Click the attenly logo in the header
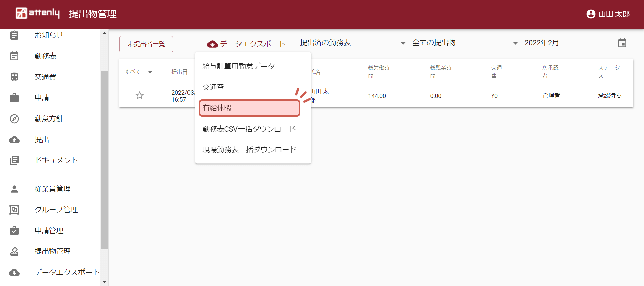The width and height of the screenshot is (644, 286). (38, 13)
